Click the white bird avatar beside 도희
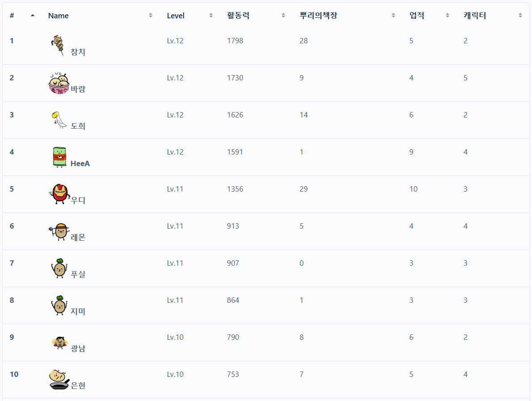532x401 pixels. pyautogui.click(x=59, y=120)
